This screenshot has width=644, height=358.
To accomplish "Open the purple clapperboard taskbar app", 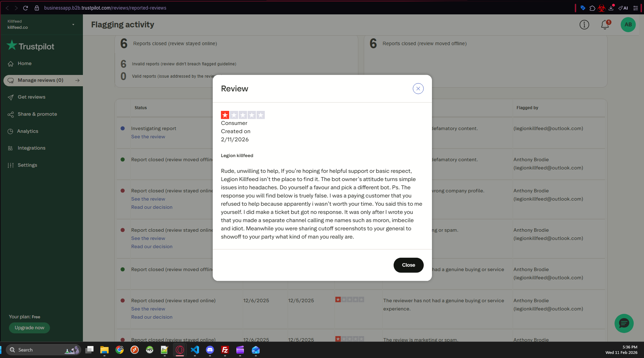I will point(240,350).
